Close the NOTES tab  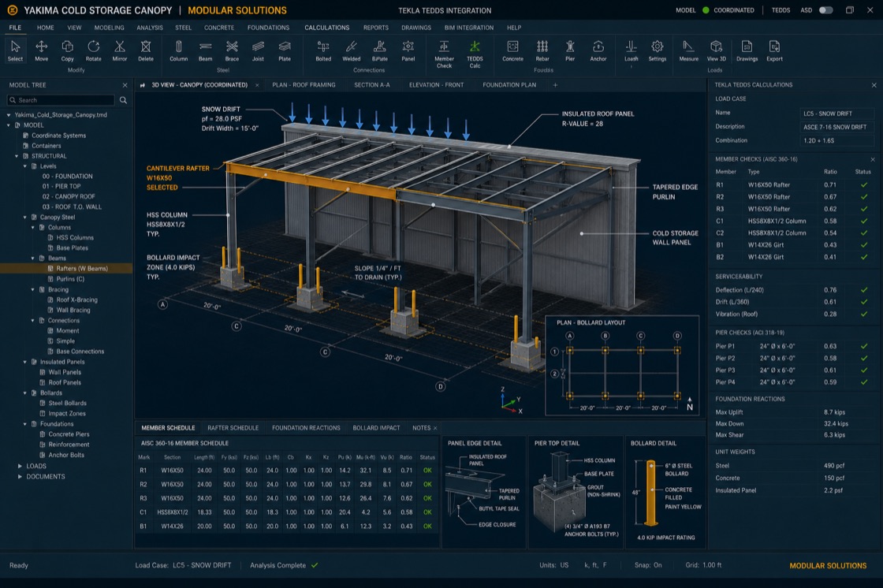point(434,428)
